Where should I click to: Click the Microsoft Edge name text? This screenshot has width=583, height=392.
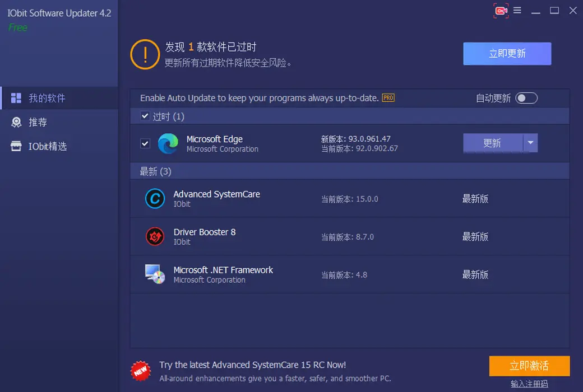215,139
